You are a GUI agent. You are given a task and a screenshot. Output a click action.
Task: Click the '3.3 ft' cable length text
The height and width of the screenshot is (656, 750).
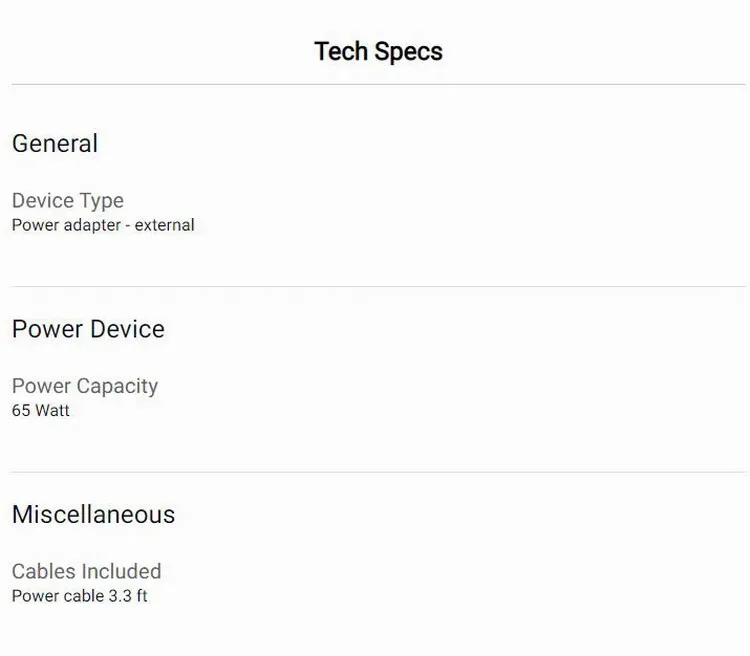(127, 596)
